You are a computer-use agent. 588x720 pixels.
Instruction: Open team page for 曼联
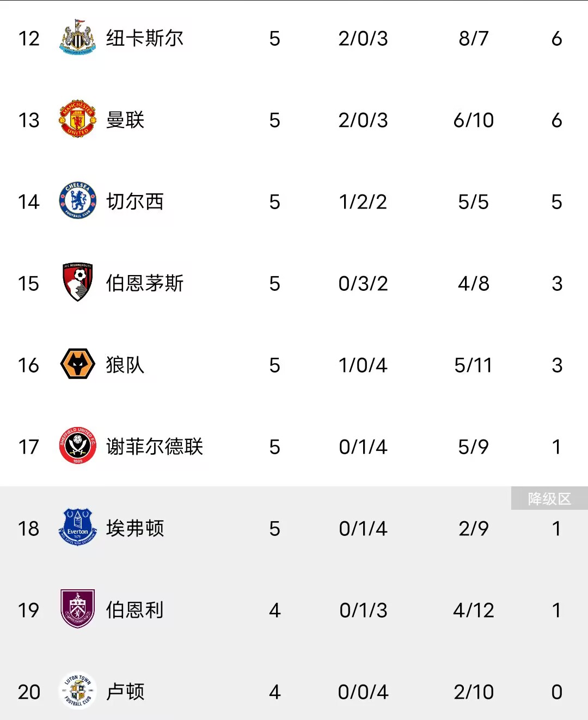125,120
